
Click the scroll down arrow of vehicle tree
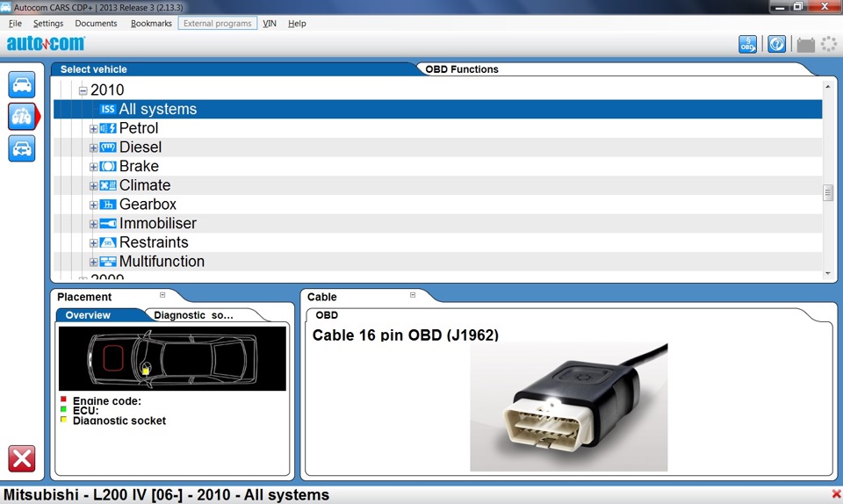coord(828,273)
